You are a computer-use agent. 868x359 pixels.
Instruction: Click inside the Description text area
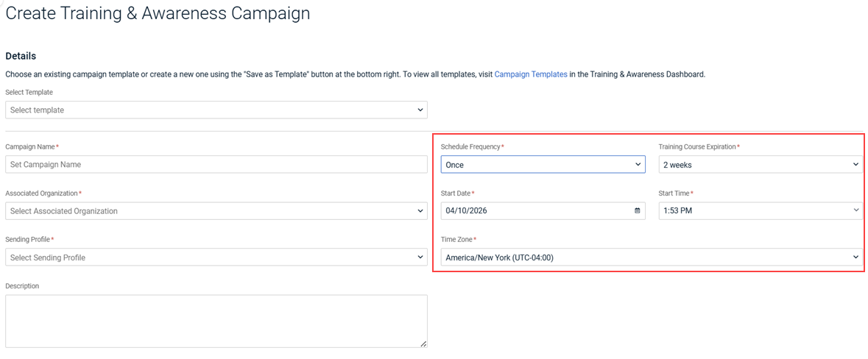click(x=216, y=321)
